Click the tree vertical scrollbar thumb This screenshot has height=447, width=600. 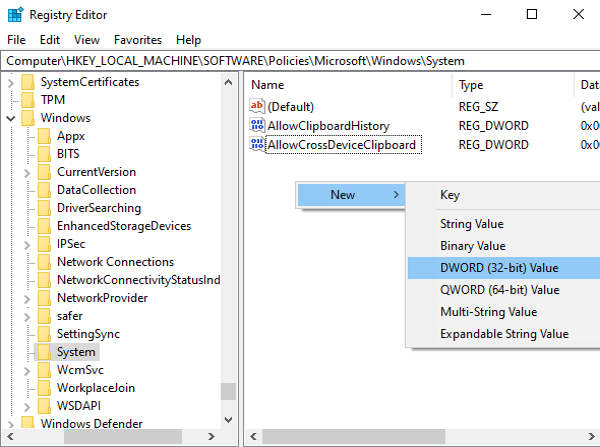click(x=228, y=392)
